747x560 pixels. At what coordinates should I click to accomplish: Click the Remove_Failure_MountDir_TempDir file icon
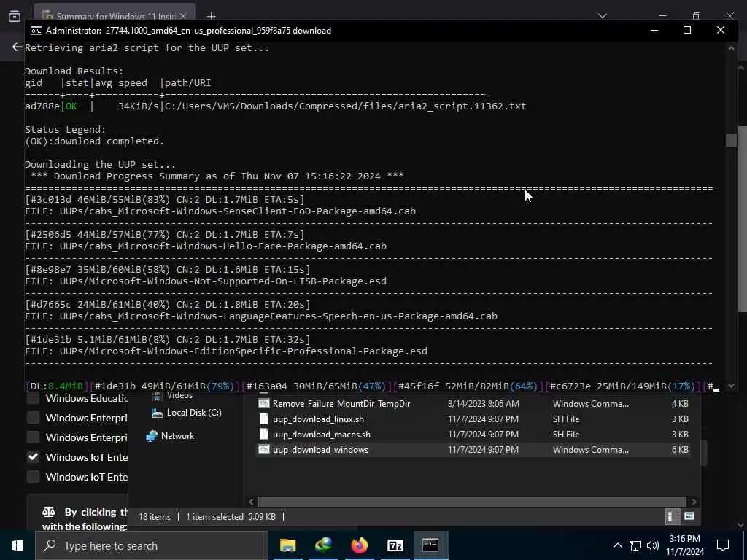pyautogui.click(x=263, y=404)
